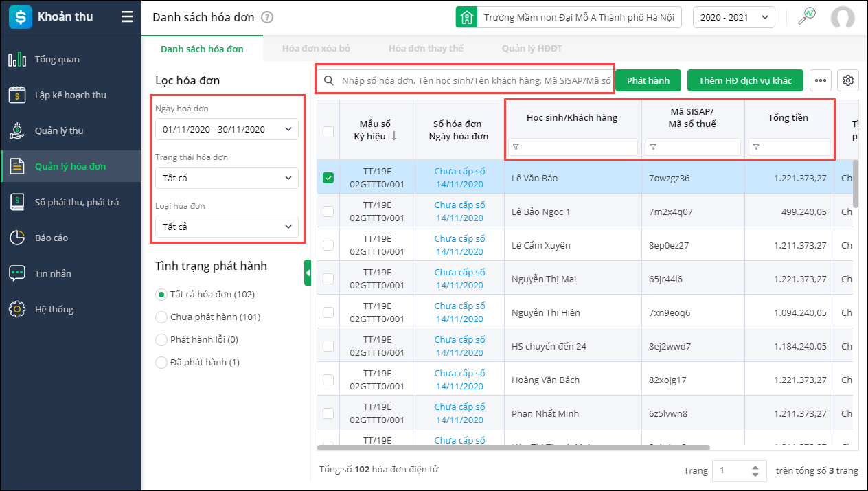
Task: Click the green collapse filter panel arrow
Action: (x=308, y=273)
